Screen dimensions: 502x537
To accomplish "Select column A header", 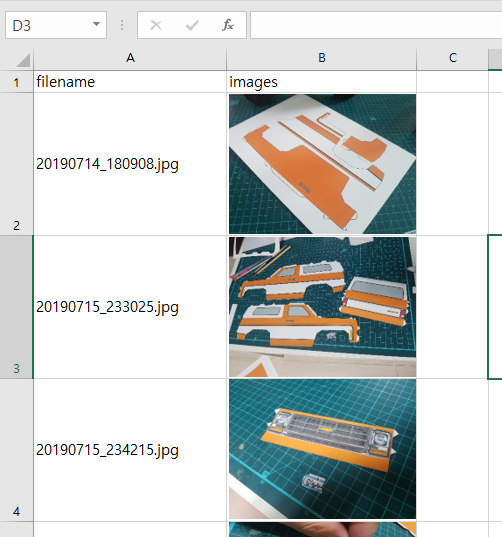I will [x=130, y=58].
